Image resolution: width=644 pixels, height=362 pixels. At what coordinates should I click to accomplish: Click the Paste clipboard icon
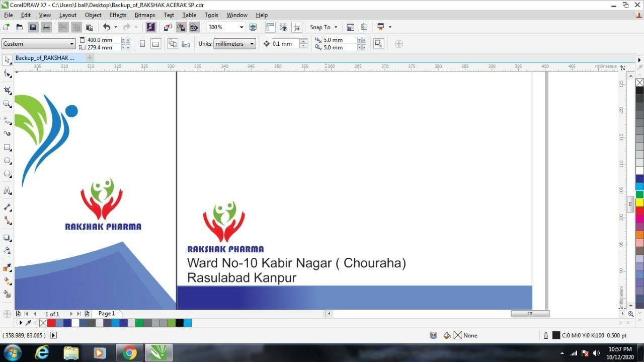tap(89, 27)
